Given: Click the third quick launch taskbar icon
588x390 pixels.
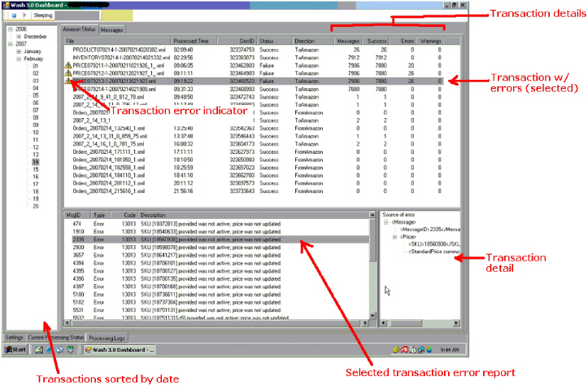Looking at the screenshot, I should pyautogui.click(x=60, y=349).
